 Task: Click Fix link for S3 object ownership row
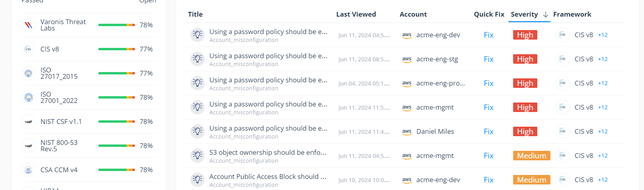click(489, 156)
